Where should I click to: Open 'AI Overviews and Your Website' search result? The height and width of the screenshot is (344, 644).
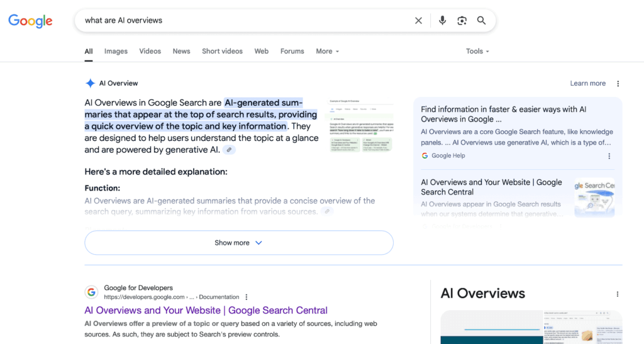coord(206,310)
